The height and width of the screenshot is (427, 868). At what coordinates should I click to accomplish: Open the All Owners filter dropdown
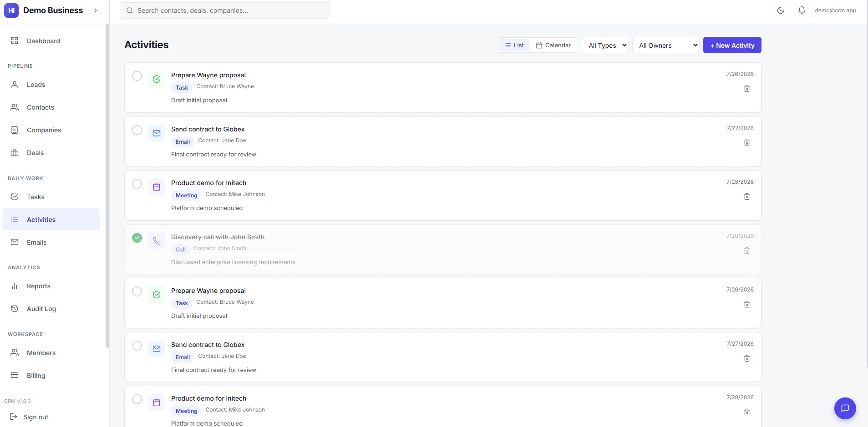[665, 45]
